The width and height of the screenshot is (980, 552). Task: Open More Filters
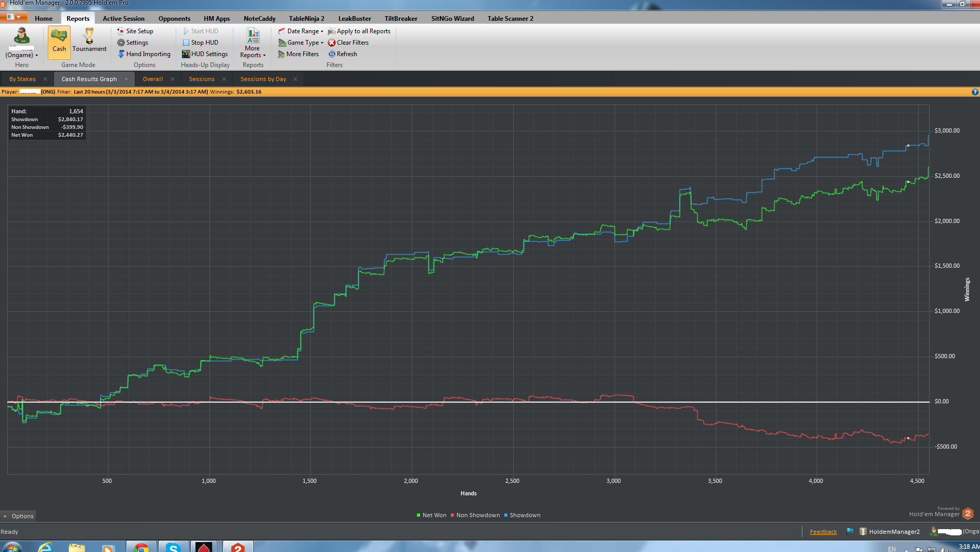tap(298, 54)
